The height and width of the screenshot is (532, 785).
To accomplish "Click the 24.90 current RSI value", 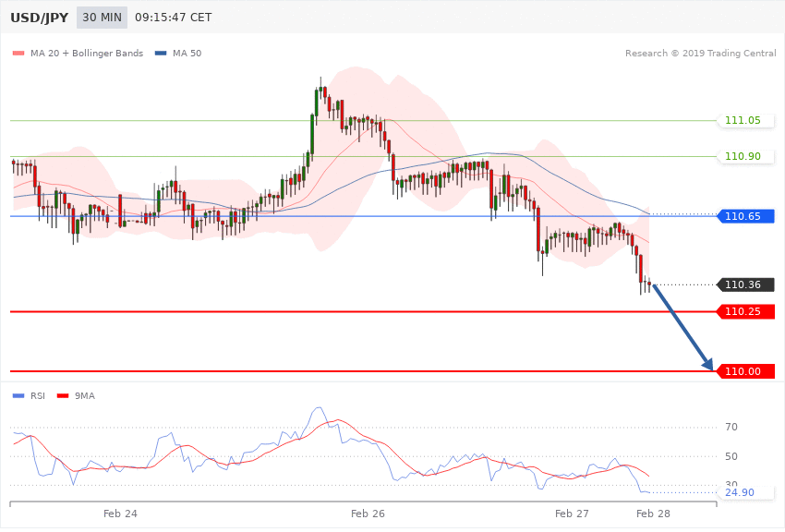I will point(740,492).
